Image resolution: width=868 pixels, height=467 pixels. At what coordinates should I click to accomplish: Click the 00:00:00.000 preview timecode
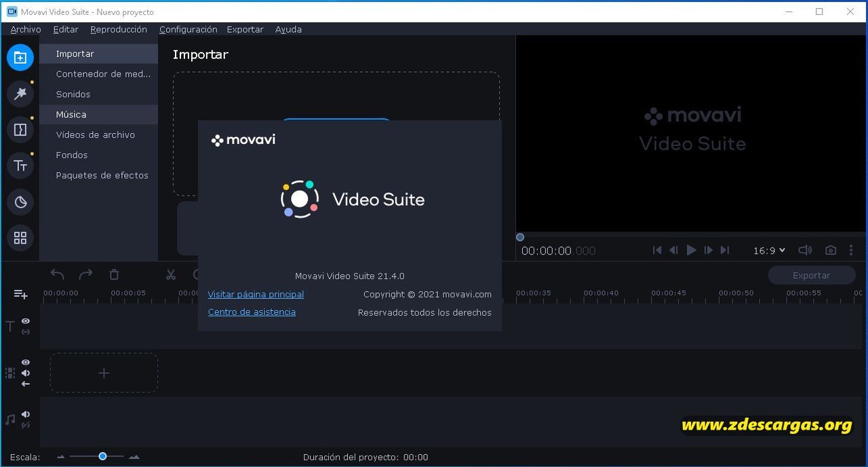tap(558, 251)
